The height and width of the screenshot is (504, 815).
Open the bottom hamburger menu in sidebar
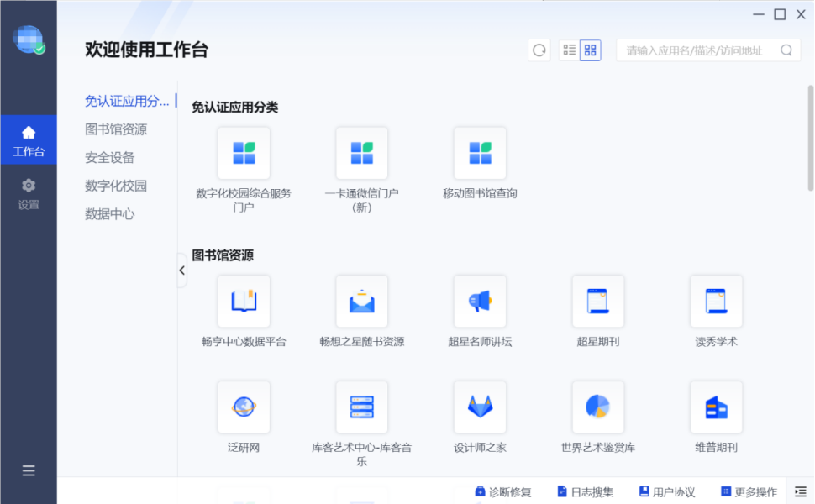(29, 471)
